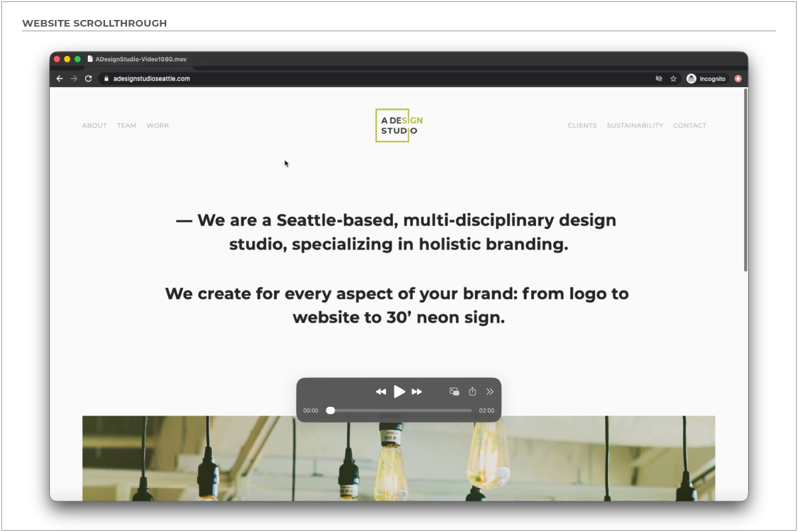Click the padlock icon in address bar
This screenshot has height=532, width=798.
tap(106, 78)
